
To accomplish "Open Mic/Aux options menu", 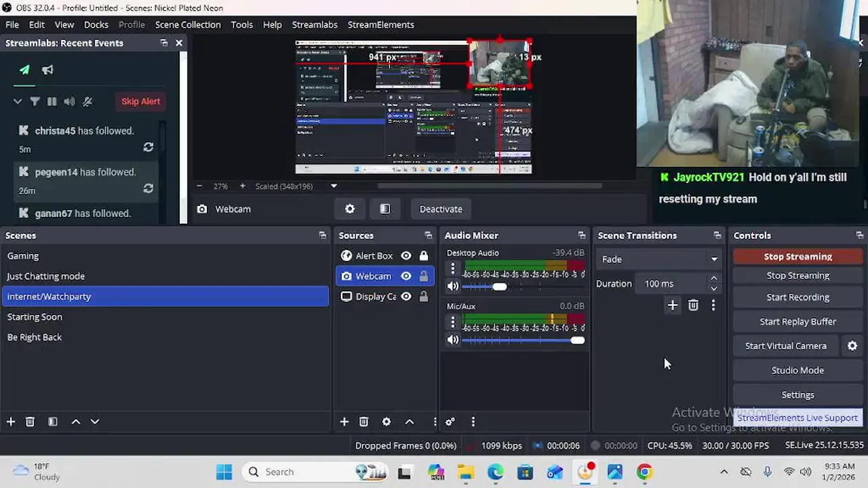I will coord(453,323).
